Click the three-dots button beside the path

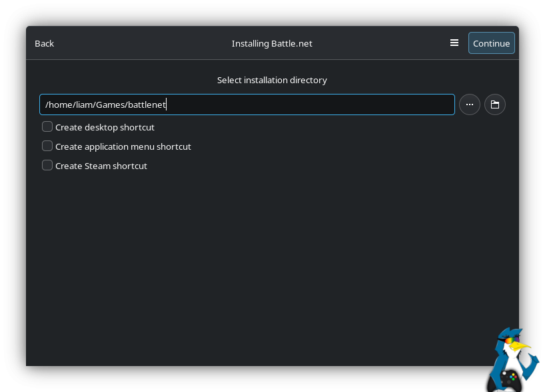coord(470,104)
